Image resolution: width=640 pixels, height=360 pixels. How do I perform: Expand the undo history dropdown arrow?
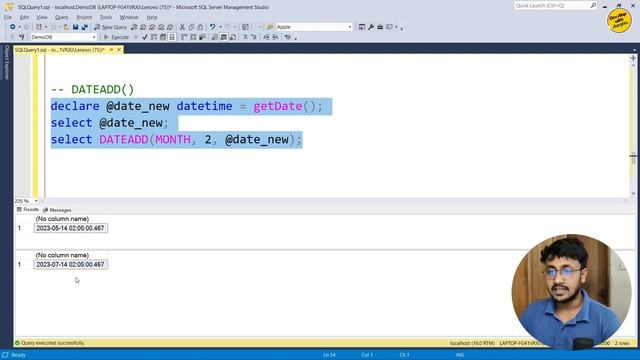220,27
